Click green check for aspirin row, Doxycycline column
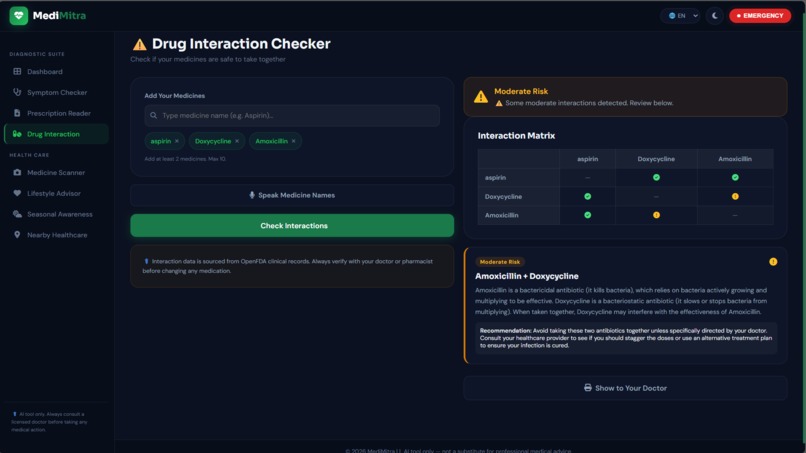 pos(656,177)
